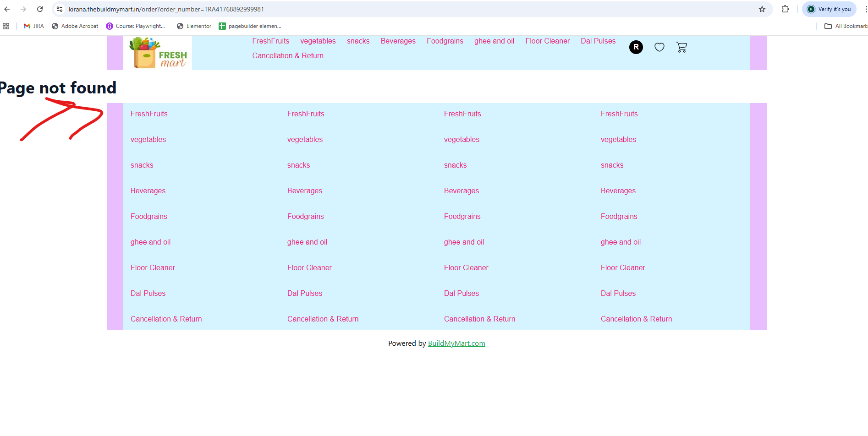Open the JIRA bookmark
This screenshot has width=868, height=436.
[34, 26]
